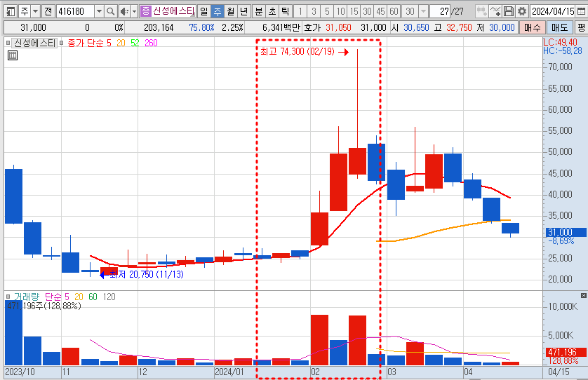Screen dimensions: 588x380
Task: Select interval 60 button
Action: (x=394, y=11)
